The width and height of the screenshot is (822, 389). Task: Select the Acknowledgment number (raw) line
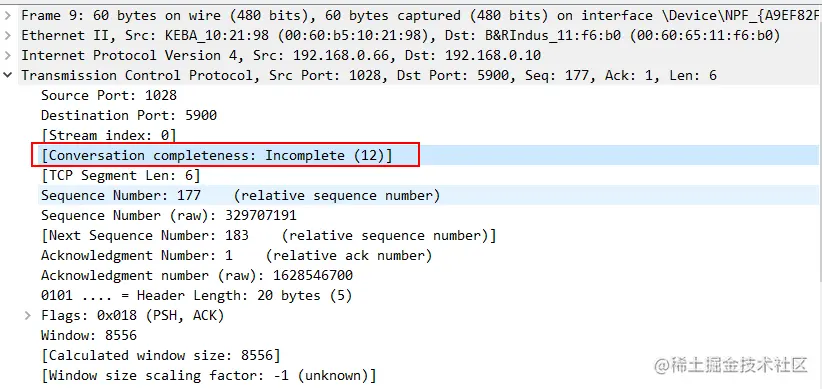coord(197,276)
